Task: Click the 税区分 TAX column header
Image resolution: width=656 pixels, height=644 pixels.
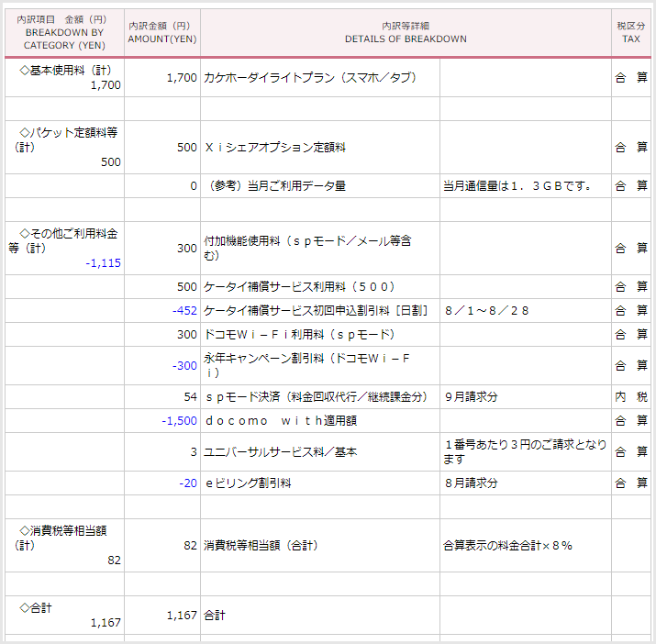Action: 631,32
